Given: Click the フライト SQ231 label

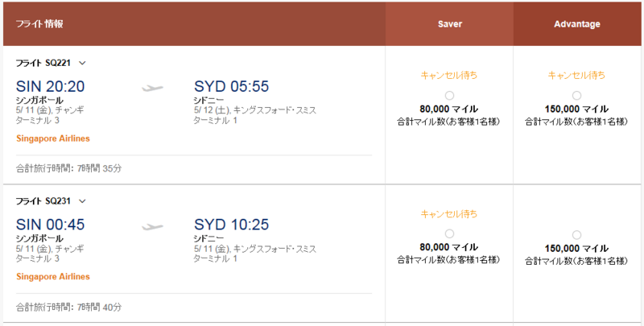Looking at the screenshot, I should 43,200.
